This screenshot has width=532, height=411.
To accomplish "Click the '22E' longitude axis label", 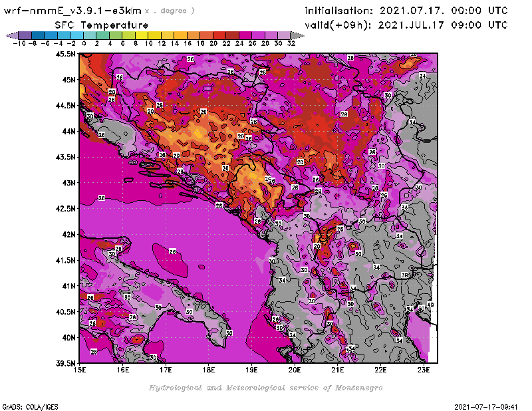I will (380, 370).
